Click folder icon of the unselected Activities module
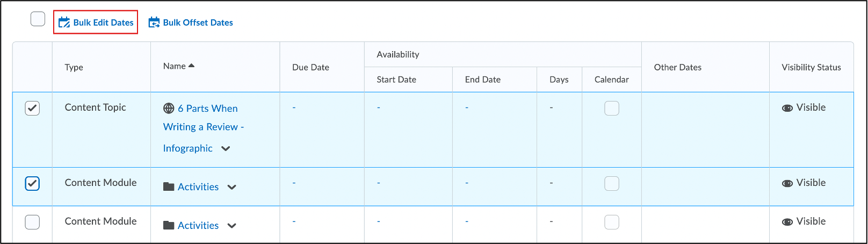 pyautogui.click(x=169, y=226)
